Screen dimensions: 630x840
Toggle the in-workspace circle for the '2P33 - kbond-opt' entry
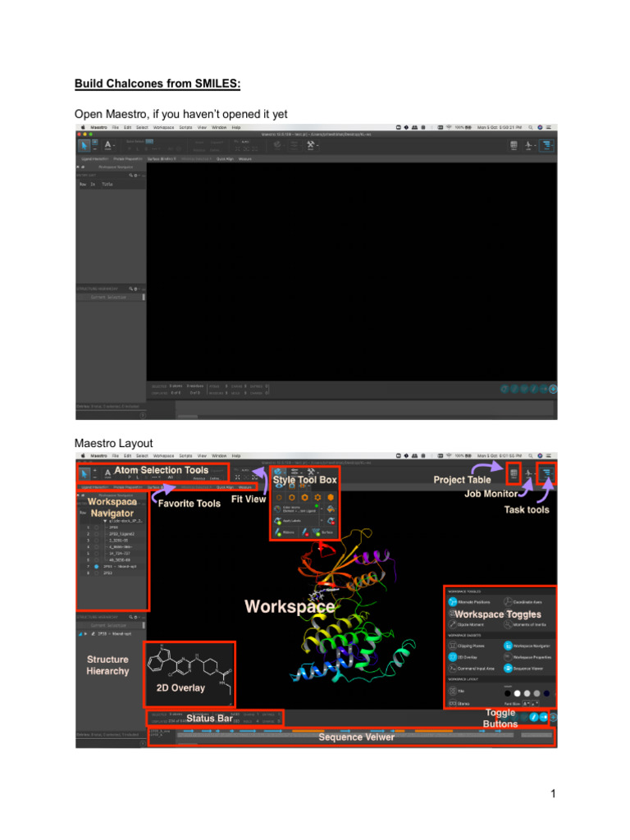coord(97,566)
